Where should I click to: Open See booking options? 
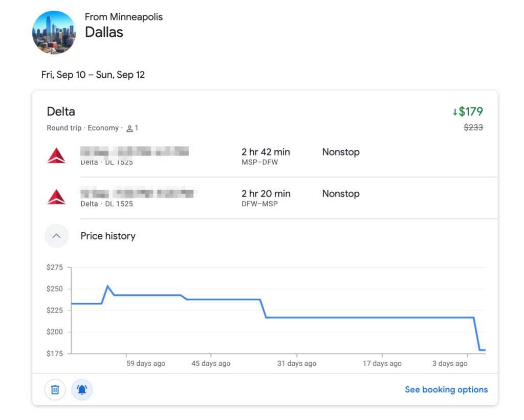point(446,389)
